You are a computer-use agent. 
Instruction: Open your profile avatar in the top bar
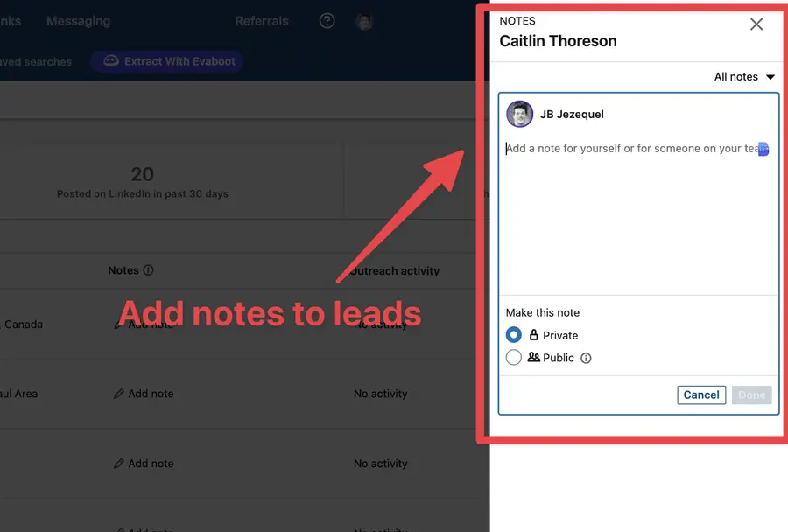tap(365, 20)
